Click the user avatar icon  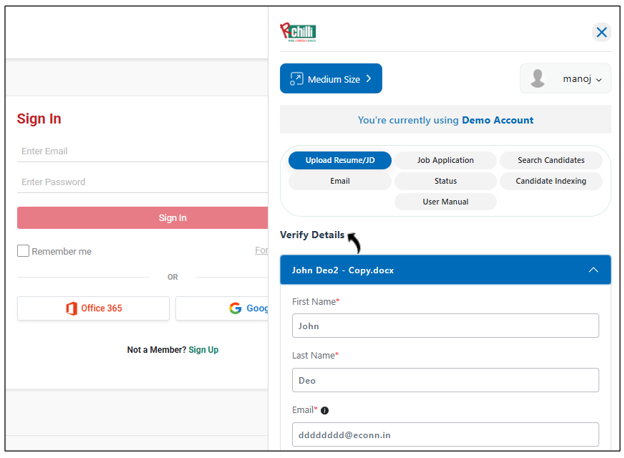click(x=538, y=79)
